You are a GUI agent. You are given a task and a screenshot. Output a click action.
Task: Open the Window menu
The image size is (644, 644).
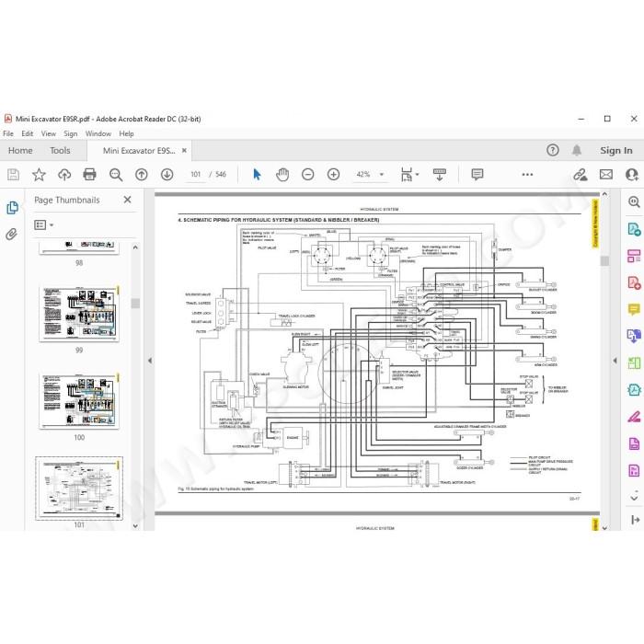tap(98, 134)
